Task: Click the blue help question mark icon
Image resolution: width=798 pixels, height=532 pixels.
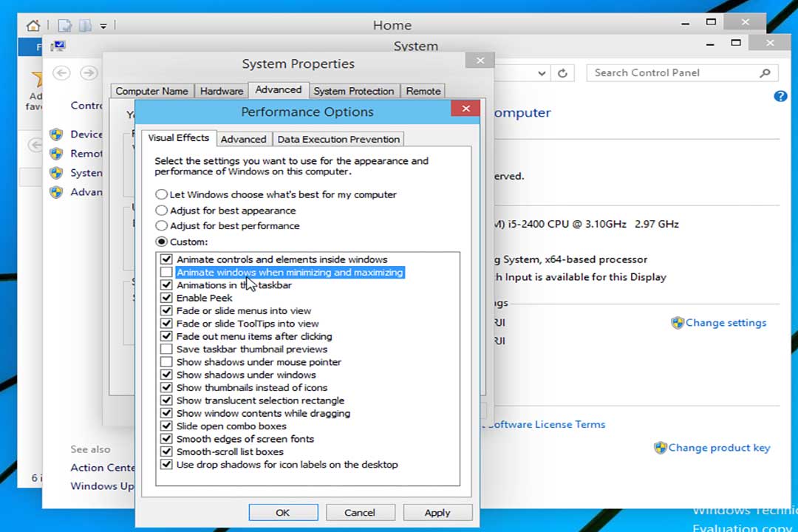Action: 780,96
